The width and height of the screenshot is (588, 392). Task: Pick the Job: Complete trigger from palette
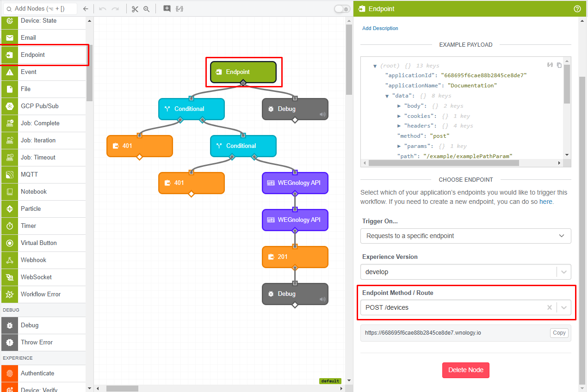[x=43, y=123]
